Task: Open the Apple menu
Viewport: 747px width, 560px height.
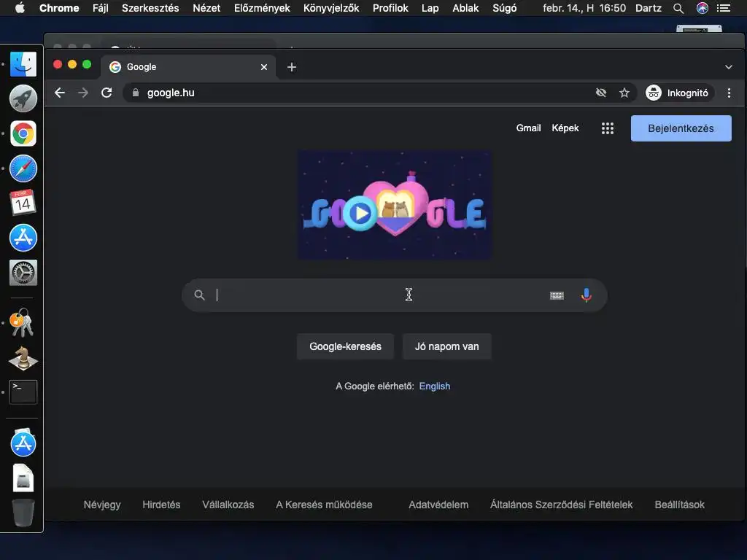Action: coord(20,7)
